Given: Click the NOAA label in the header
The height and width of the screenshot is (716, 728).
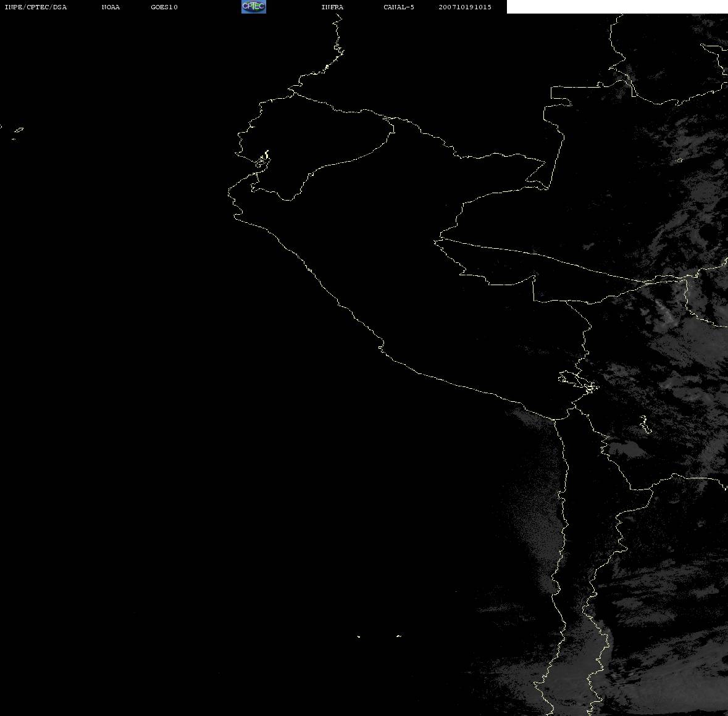Looking at the screenshot, I should [111, 7].
